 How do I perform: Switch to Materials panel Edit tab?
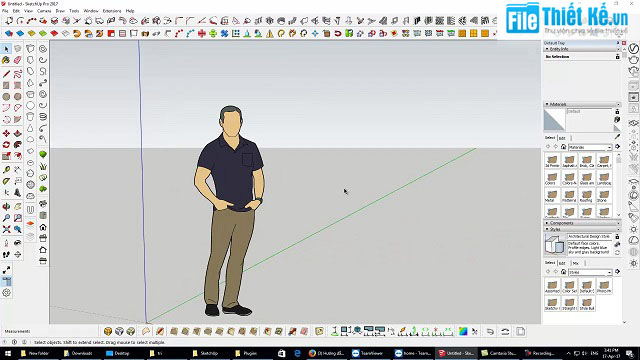click(x=562, y=138)
